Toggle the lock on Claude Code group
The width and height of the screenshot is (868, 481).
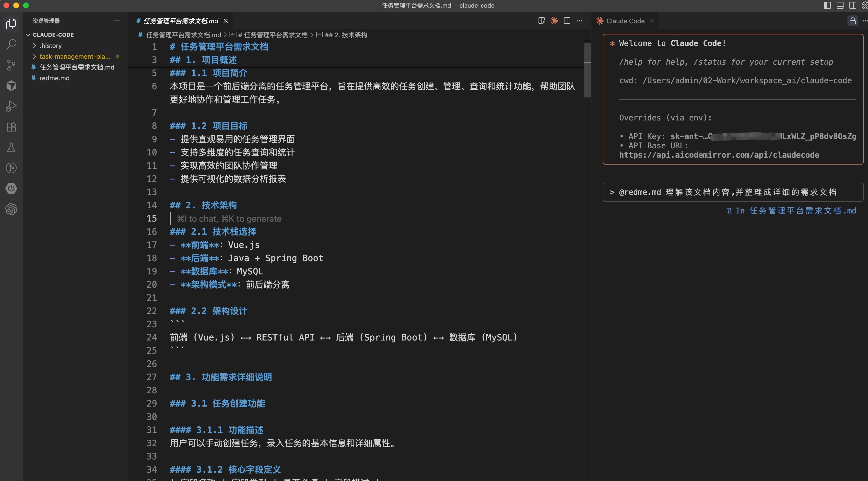[x=853, y=21]
